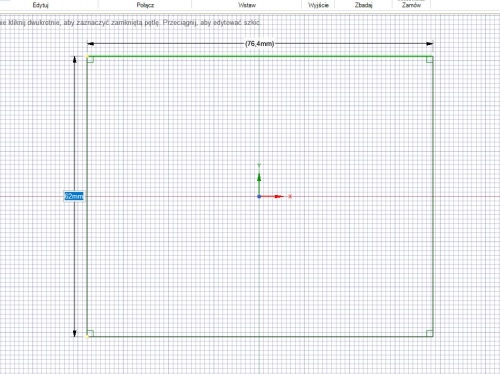Click the bottom-right perpendicular constraint marker
Screen dimensions: 500x374
pos(429,333)
